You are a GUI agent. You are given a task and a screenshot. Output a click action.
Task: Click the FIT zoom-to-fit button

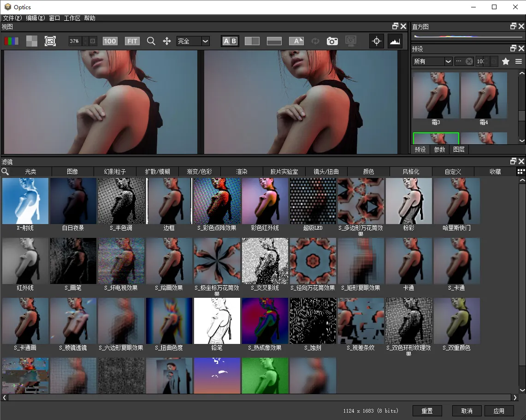point(132,41)
